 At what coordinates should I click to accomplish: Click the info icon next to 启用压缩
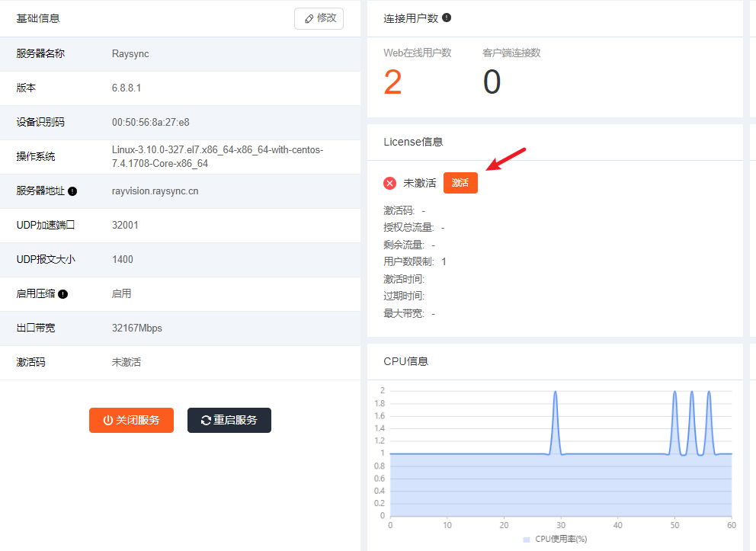pos(62,294)
